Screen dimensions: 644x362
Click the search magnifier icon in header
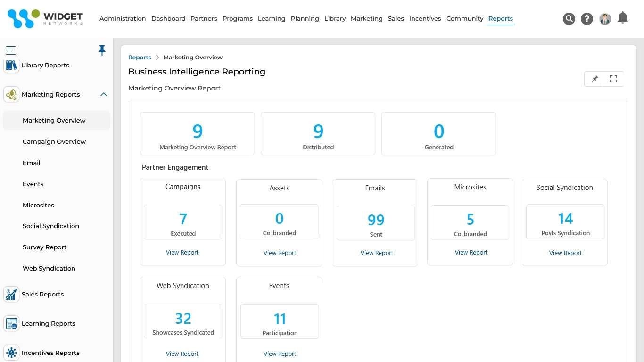pos(569,19)
